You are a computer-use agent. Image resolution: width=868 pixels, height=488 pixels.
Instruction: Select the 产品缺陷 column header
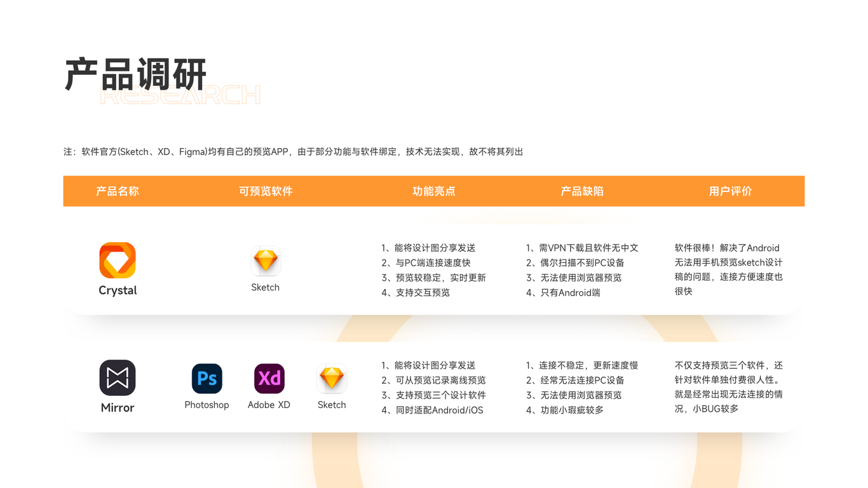pos(582,191)
